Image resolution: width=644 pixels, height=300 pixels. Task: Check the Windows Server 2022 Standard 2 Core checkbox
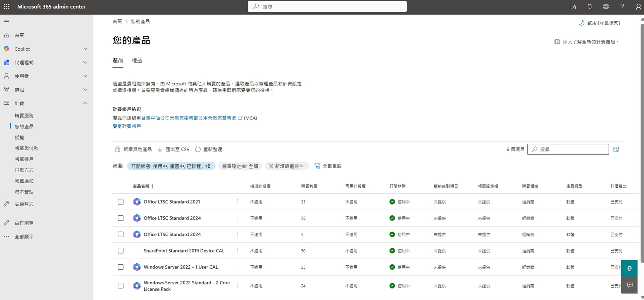click(x=120, y=286)
